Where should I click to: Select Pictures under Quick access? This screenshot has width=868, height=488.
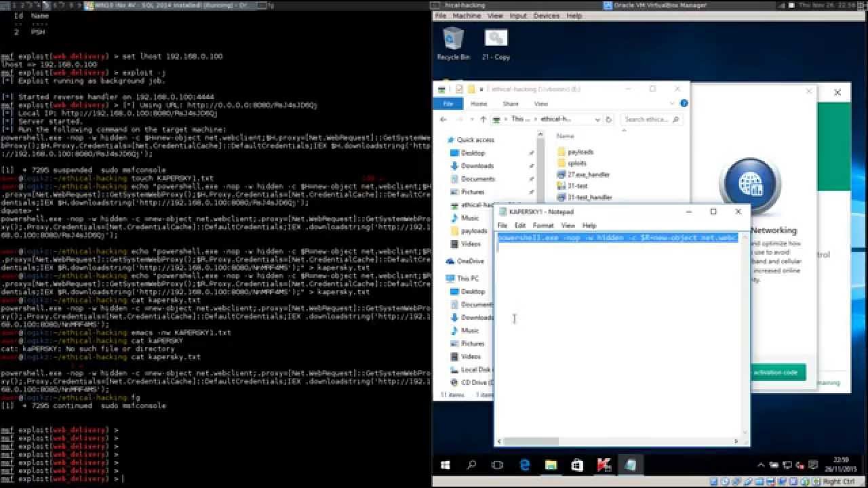coord(467,192)
